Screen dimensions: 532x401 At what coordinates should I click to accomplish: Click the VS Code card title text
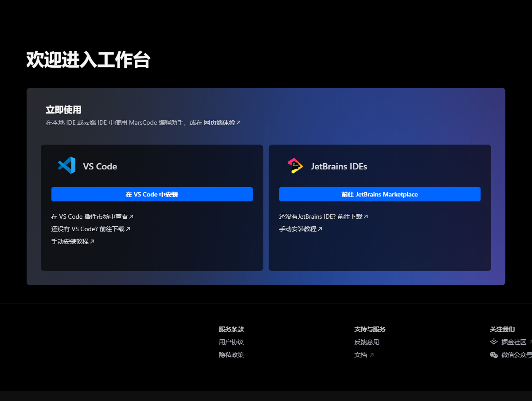pyautogui.click(x=100, y=166)
